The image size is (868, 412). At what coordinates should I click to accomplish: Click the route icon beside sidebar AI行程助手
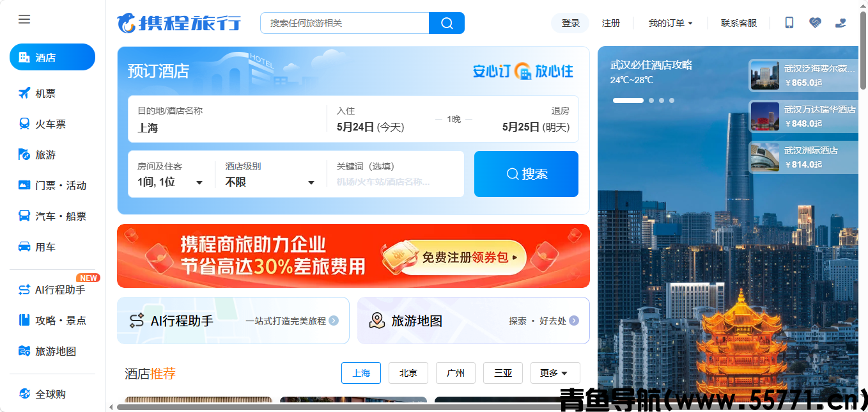coord(24,290)
